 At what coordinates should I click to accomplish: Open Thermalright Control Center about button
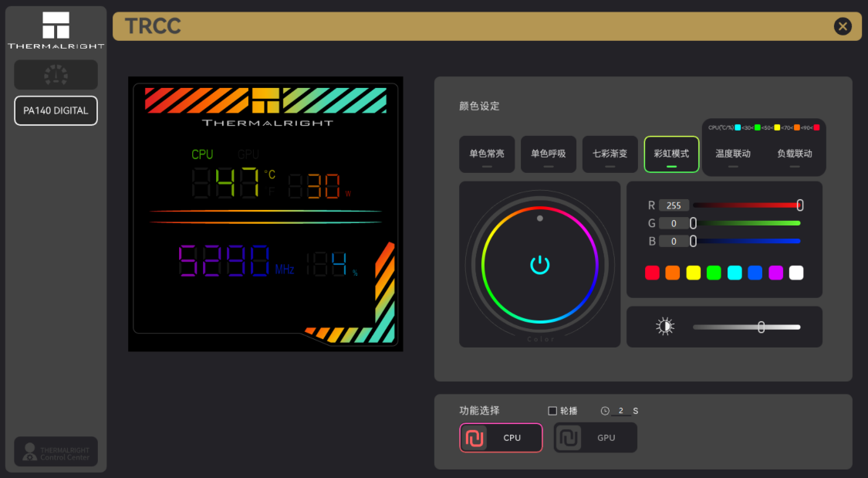pyautogui.click(x=56, y=452)
